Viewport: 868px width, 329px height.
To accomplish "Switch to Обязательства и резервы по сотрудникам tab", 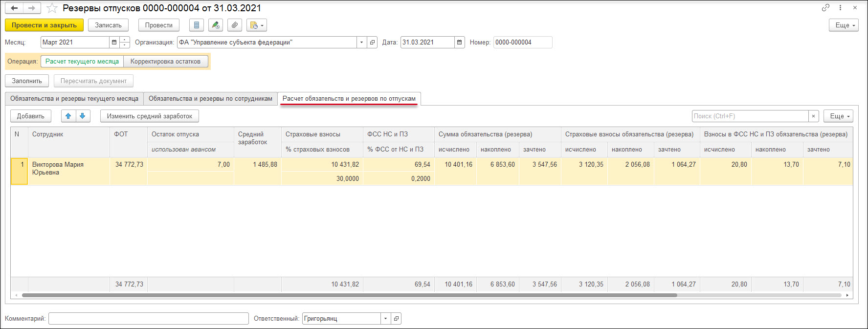I will point(210,99).
